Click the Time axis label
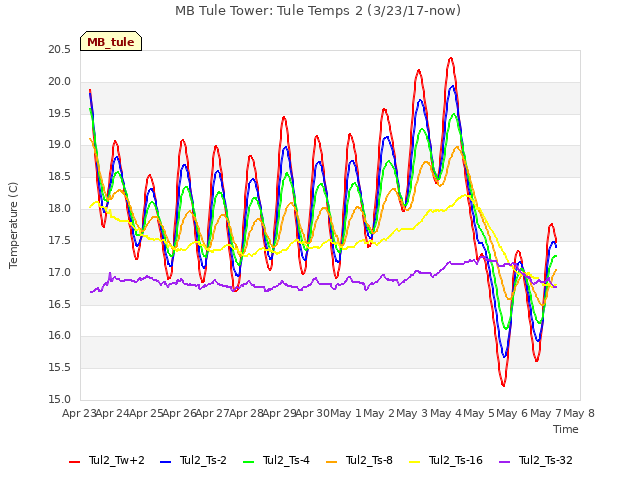 (566, 429)
